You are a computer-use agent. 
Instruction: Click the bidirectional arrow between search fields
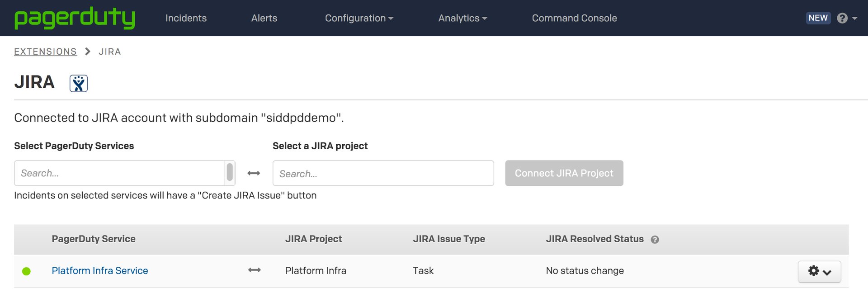(254, 173)
